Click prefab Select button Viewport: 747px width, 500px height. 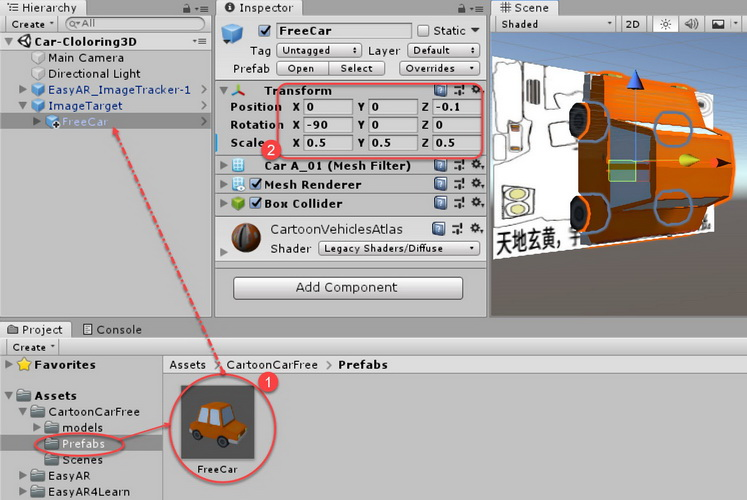(x=357, y=69)
